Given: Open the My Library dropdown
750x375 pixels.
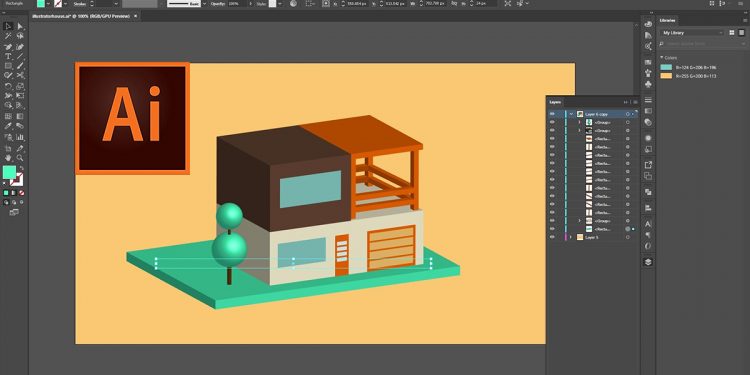Looking at the screenshot, I should coord(692,33).
